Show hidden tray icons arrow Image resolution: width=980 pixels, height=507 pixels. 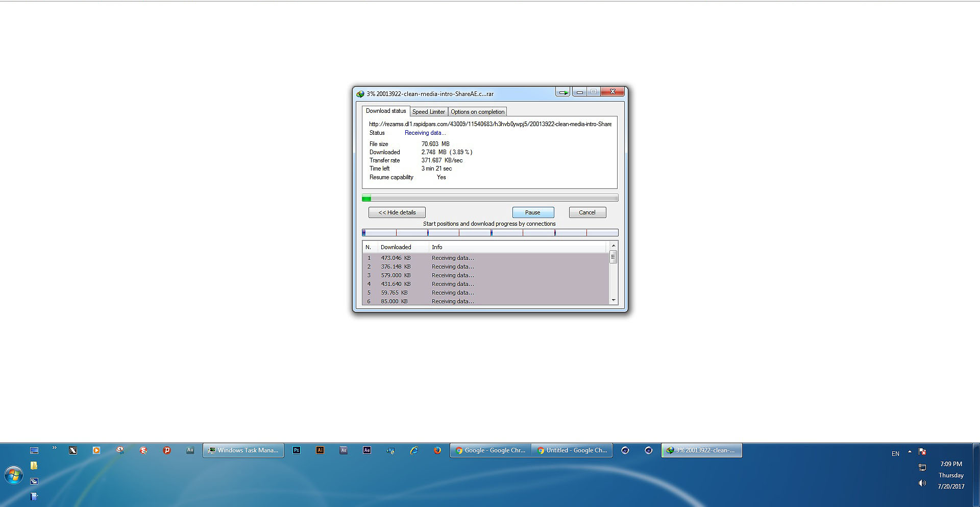(910, 452)
